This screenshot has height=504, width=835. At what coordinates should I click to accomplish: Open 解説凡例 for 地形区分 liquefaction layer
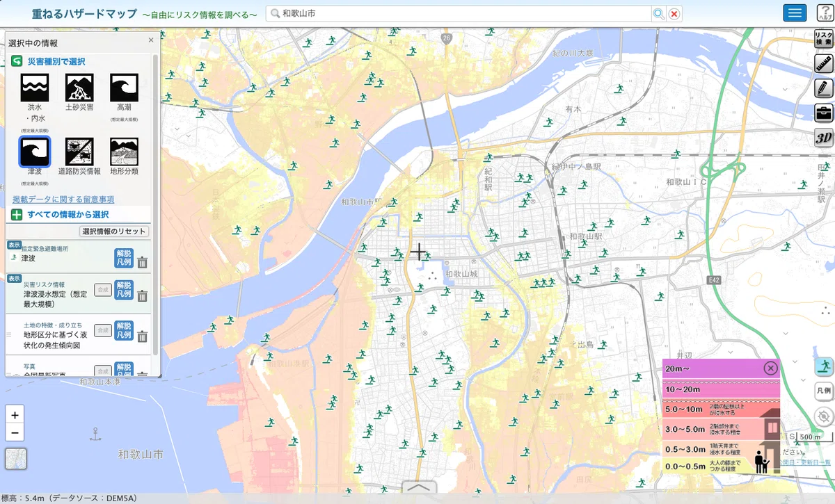pos(124,330)
